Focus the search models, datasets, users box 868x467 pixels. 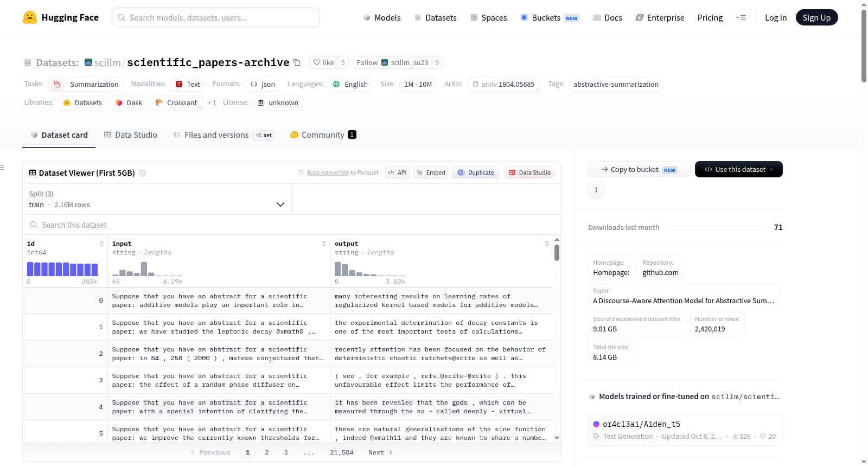[216, 17]
